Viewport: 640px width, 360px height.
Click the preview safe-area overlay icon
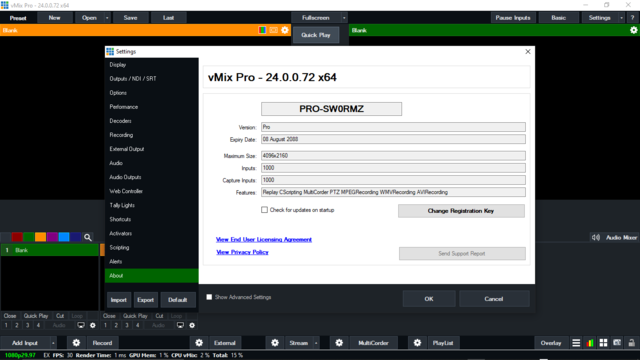273,30
